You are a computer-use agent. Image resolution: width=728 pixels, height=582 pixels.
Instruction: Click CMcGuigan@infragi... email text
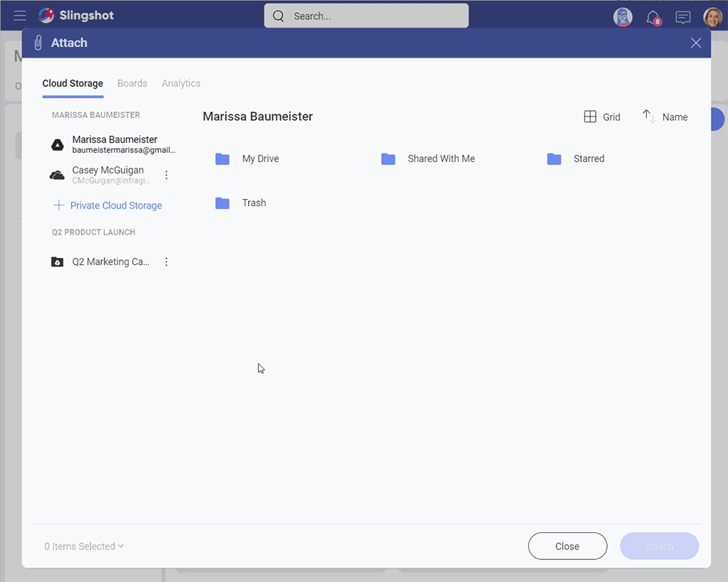111,180
